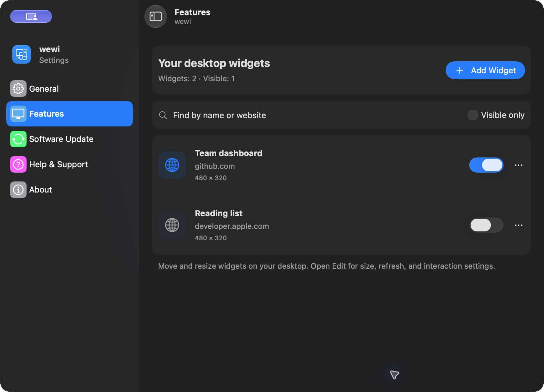The height and width of the screenshot is (392, 544).
Task: Click the Widgets: 2 · Visible: 1 count
Action: [196, 79]
